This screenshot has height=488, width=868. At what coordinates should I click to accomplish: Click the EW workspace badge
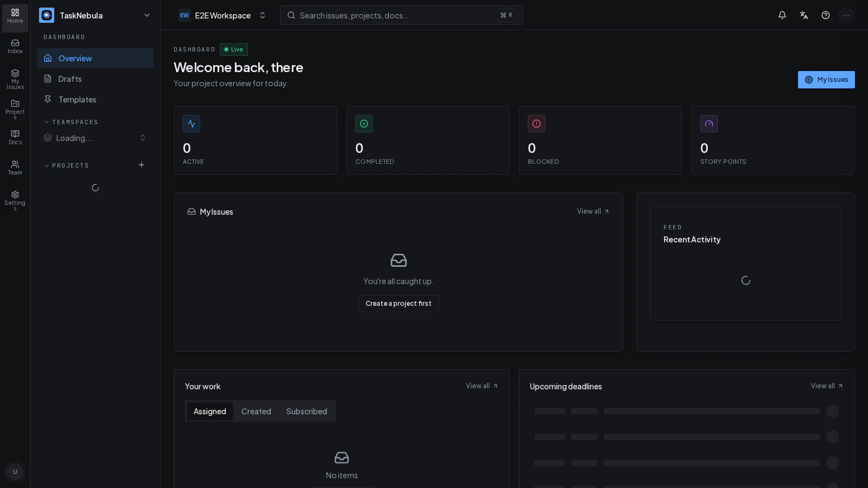click(x=184, y=15)
